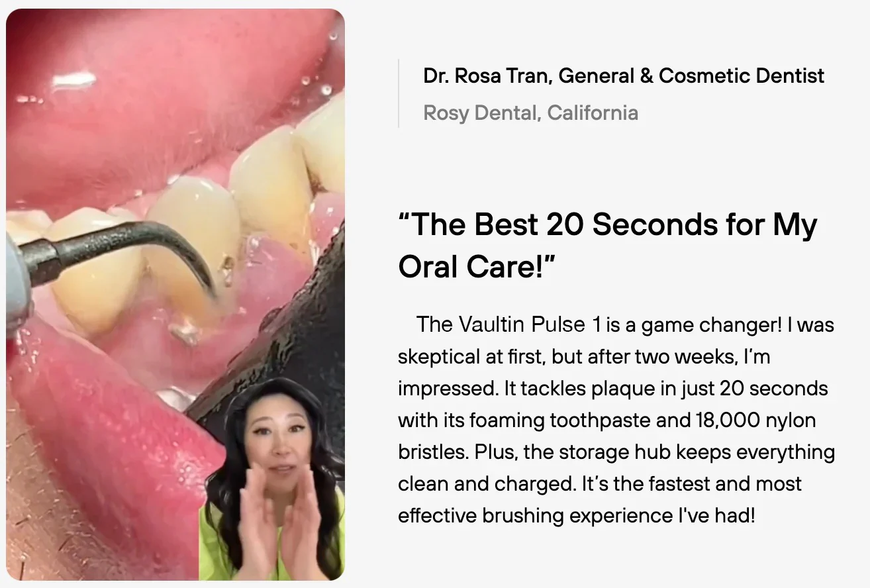Click the woman's picture-in-picture inset
The width and height of the screenshot is (870, 588).
tap(272, 479)
